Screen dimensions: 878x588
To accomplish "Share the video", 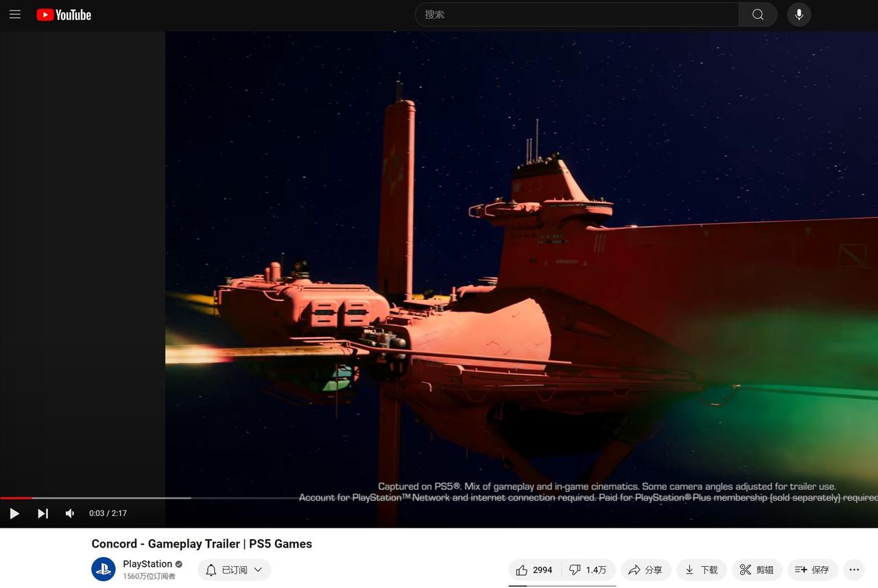I will [645, 570].
